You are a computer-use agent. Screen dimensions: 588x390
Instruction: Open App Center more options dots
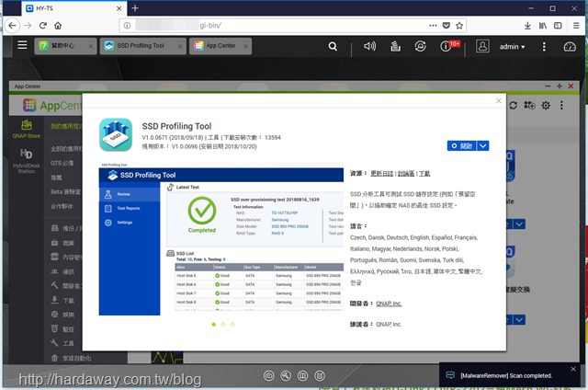(561, 106)
